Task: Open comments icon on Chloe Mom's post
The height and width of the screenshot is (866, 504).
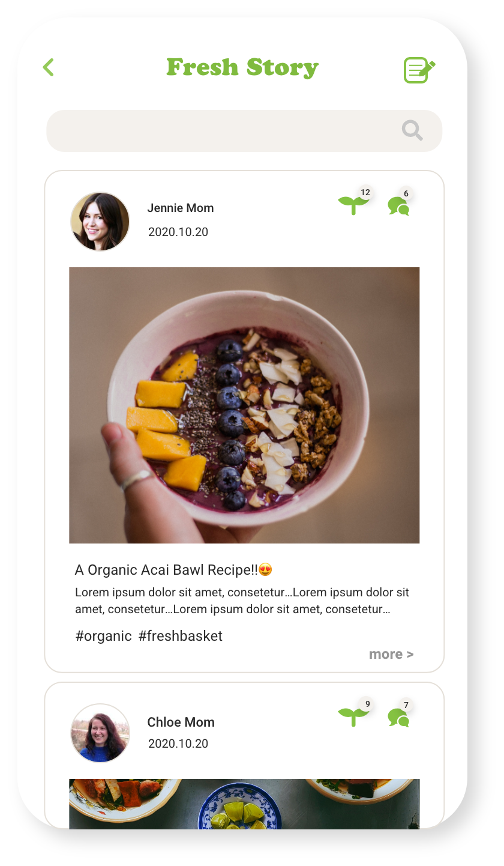Action: tap(398, 718)
